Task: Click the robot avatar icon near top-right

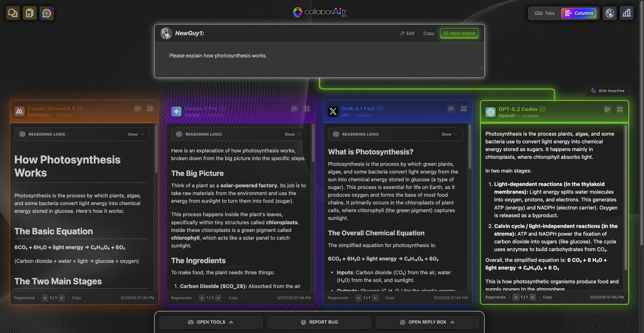Action: pyautogui.click(x=609, y=13)
